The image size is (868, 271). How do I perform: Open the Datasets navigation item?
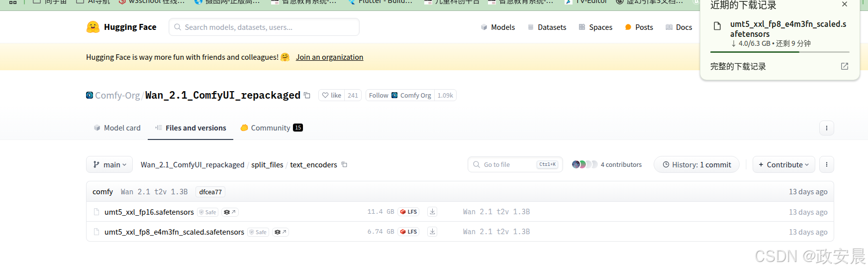547,27
